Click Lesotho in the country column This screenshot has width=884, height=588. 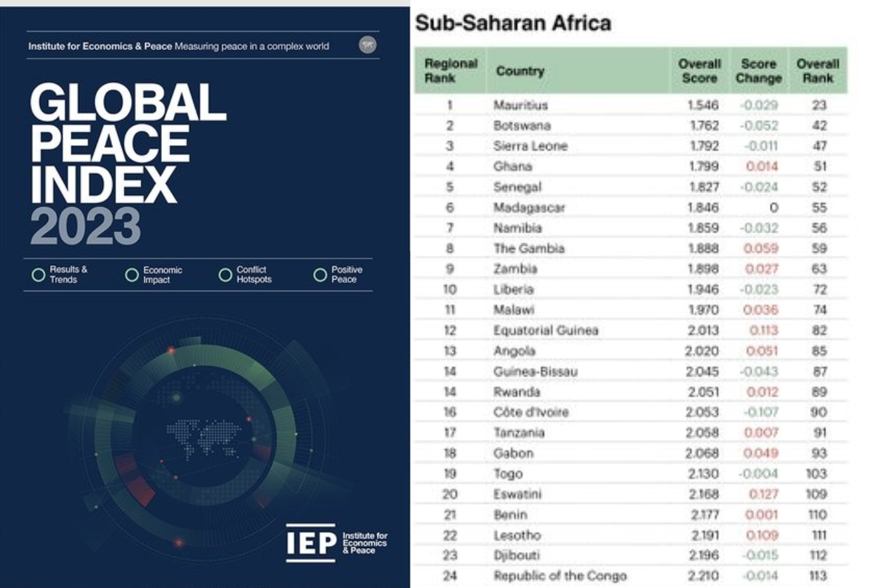coord(517,535)
